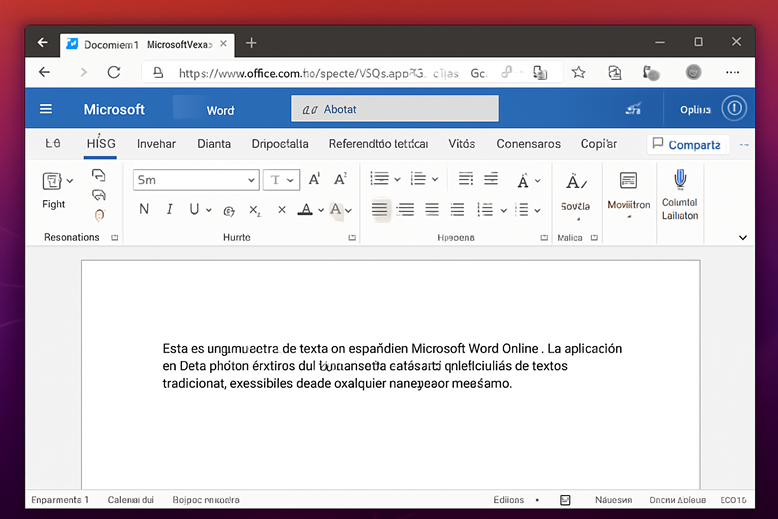
Task: Click the Comparta share button
Action: tap(687, 144)
